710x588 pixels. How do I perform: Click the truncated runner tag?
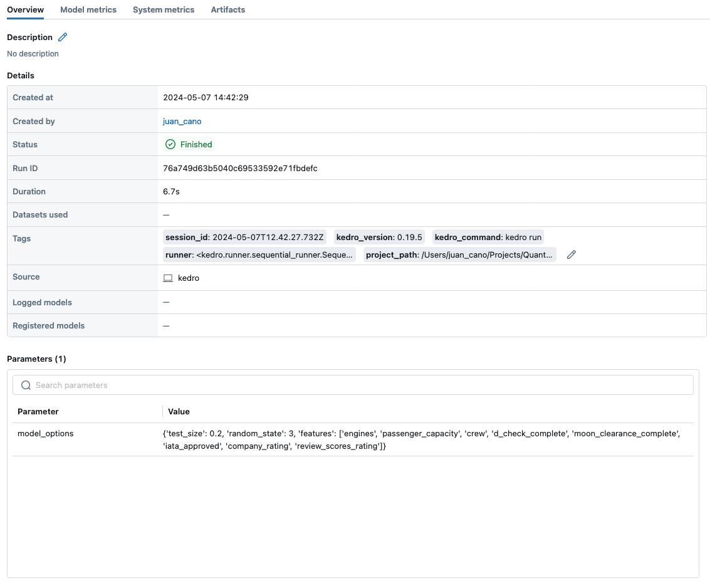point(259,255)
